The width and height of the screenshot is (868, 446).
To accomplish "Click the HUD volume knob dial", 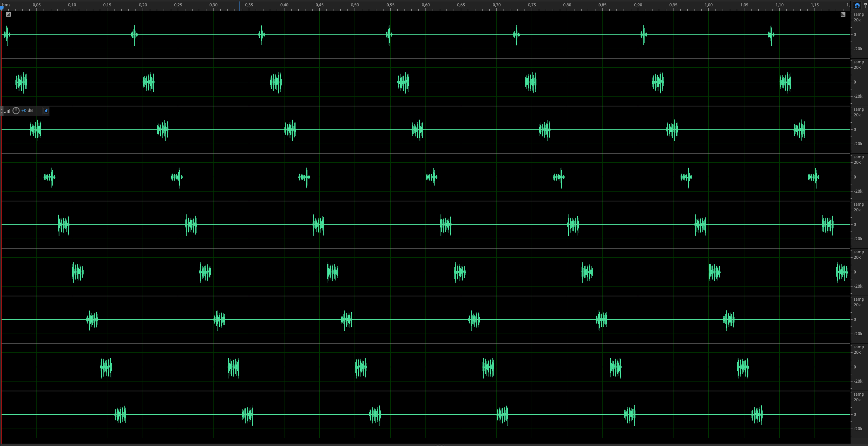I will tap(16, 111).
